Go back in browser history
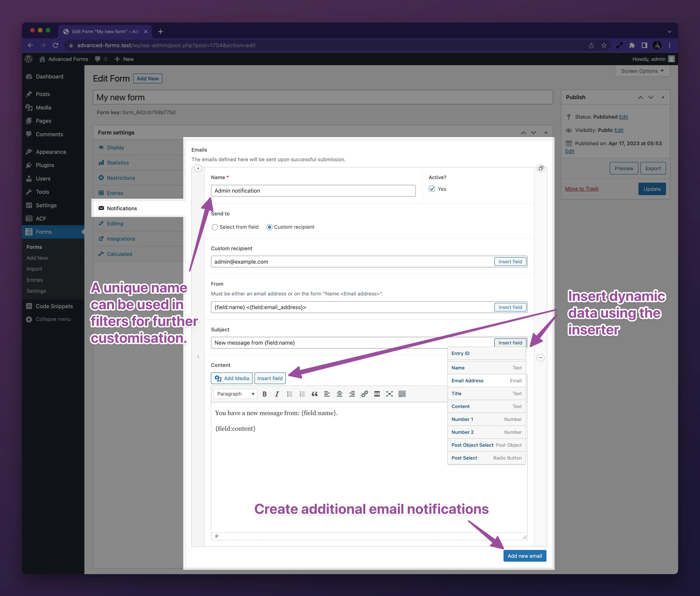 click(x=30, y=45)
